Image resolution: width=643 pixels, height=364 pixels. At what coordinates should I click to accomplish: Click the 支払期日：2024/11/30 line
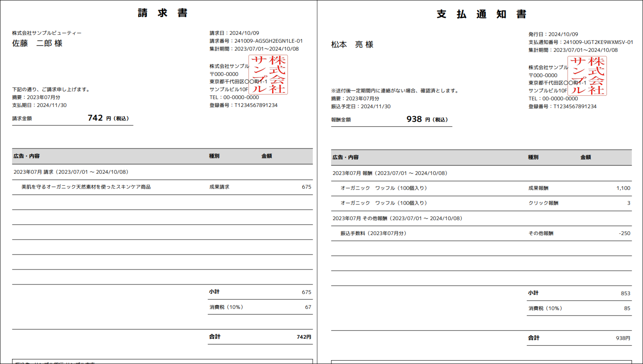39,105
